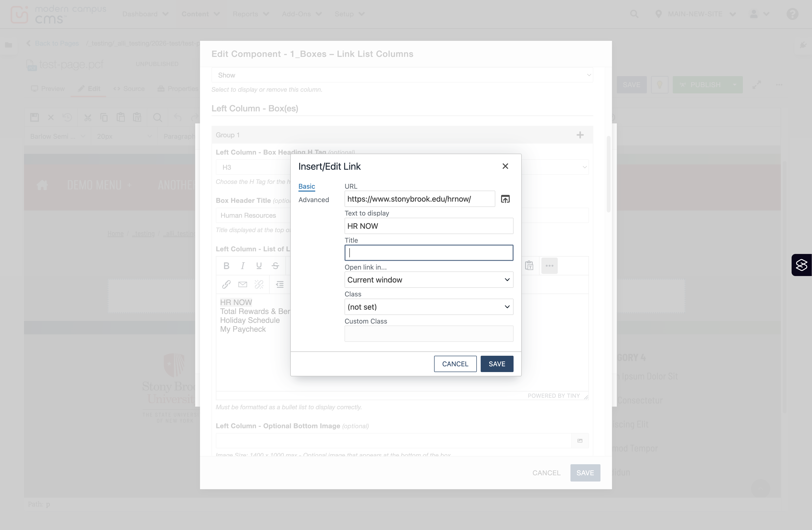Viewport: 812px width, 530px height.
Task: Toggle underline formatting in link list editor
Action: (x=259, y=266)
